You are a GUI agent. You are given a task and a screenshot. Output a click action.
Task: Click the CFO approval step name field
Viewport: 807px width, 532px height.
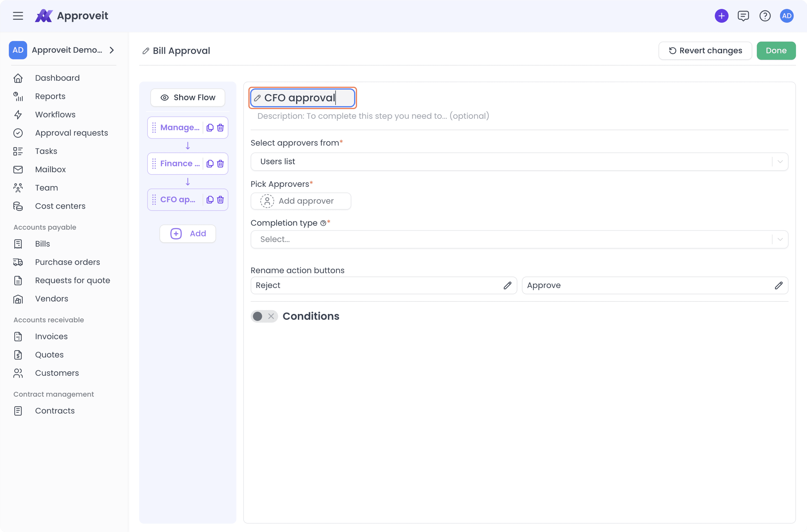303,98
